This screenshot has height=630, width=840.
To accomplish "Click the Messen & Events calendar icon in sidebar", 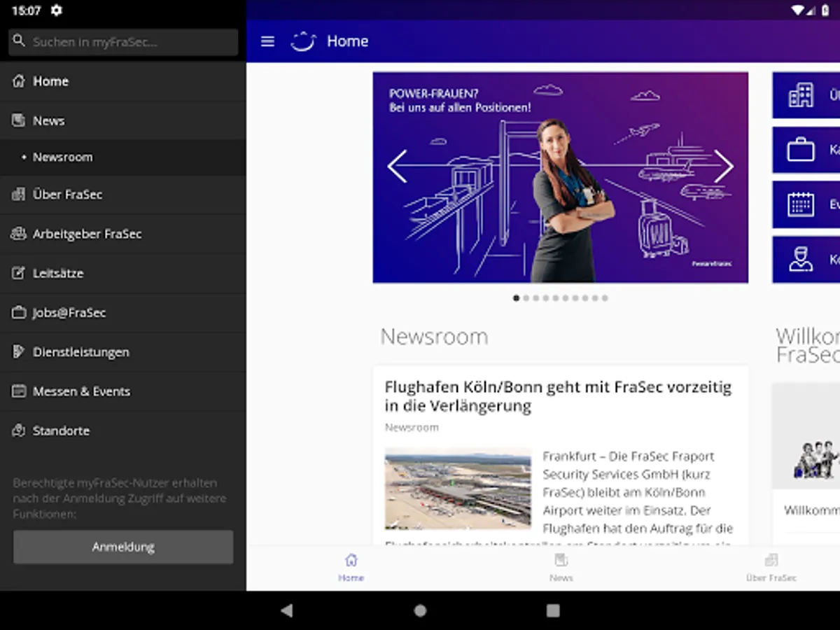I will click(19, 391).
